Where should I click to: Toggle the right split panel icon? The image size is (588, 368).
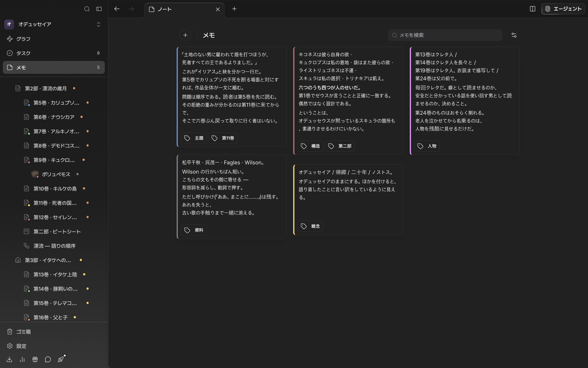[532, 9]
